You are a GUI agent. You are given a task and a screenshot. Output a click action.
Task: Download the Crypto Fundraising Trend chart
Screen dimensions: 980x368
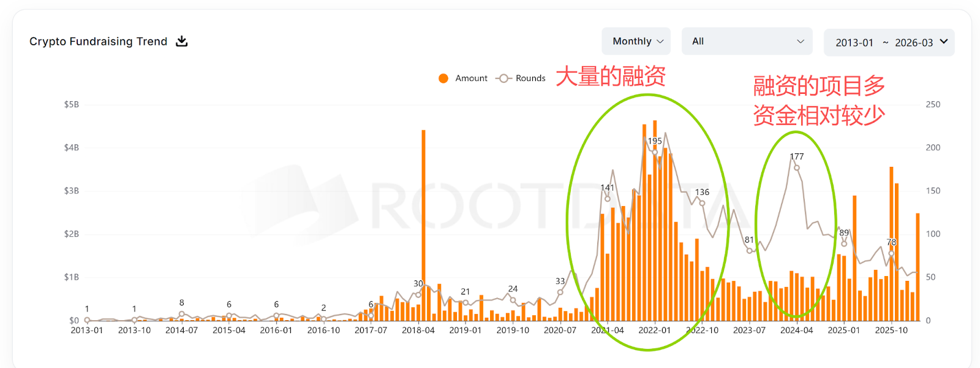click(181, 41)
